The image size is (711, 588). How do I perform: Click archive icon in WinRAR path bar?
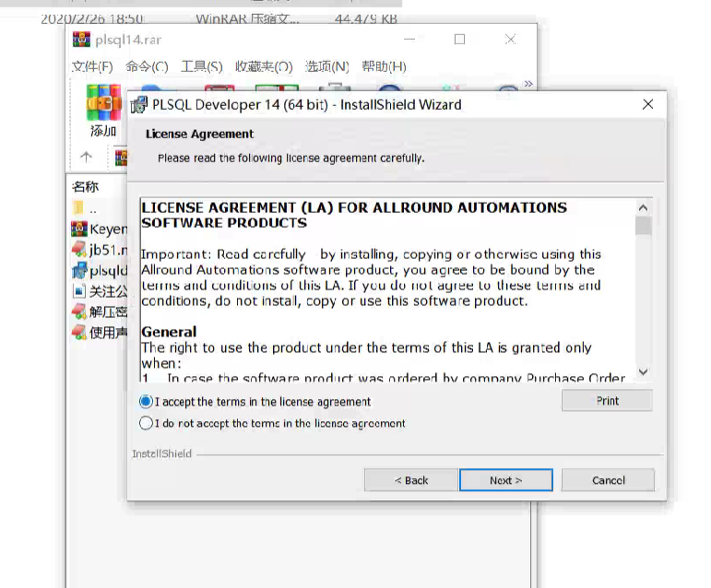pos(121,158)
